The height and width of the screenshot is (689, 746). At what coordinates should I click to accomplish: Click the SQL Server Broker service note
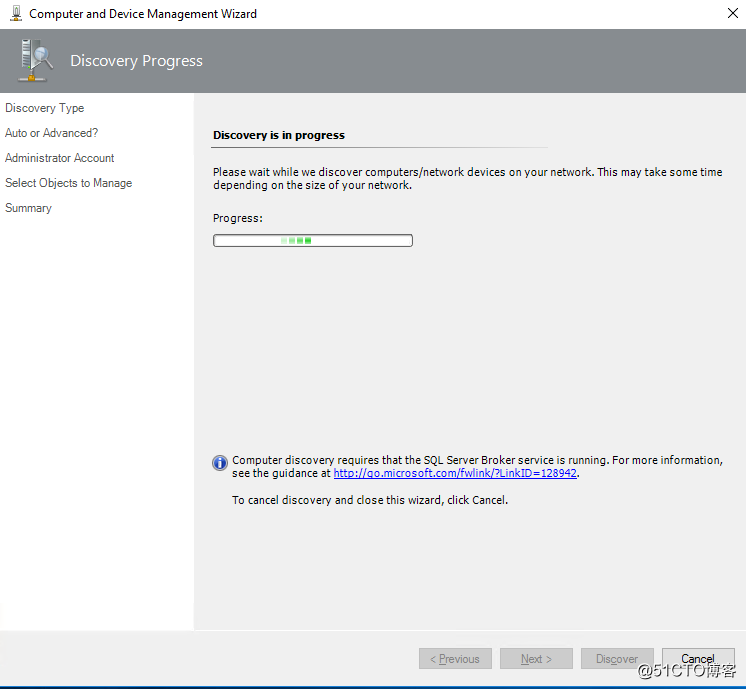pos(477,466)
